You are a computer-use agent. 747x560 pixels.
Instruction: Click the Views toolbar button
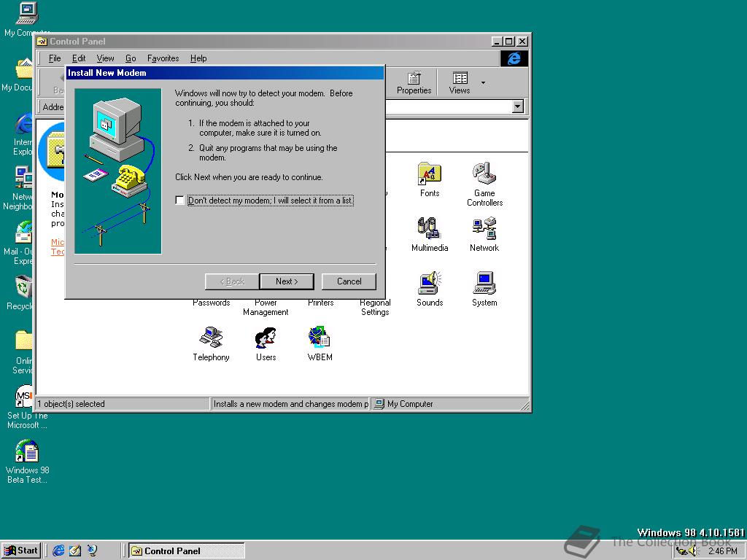tap(460, 83)
